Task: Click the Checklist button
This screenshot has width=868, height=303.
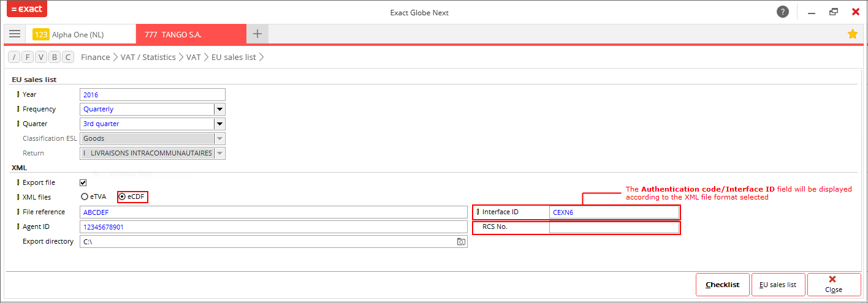Action: 723,285
